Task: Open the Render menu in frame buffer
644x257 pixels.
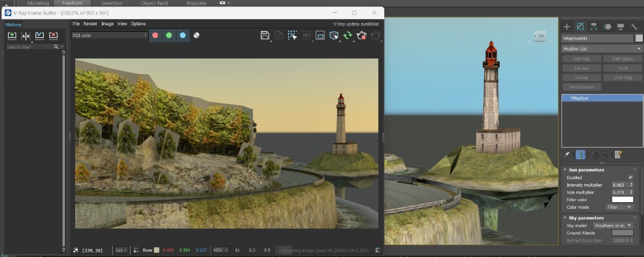Action: point(90,24)
